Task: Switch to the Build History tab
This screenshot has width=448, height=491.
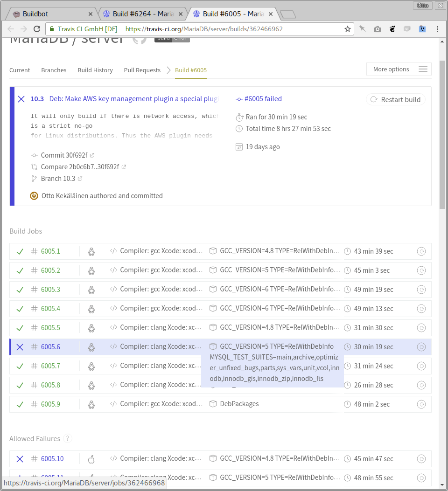Action: tap(95, 70)
